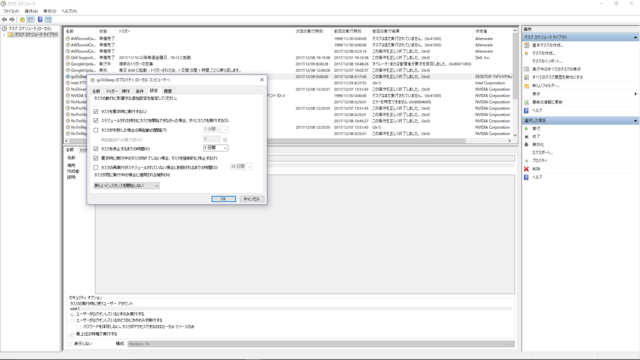Enable 'delete task if not rescheduled' checkbox
This screenshot has height=360, width=640.
coord(96,167)
